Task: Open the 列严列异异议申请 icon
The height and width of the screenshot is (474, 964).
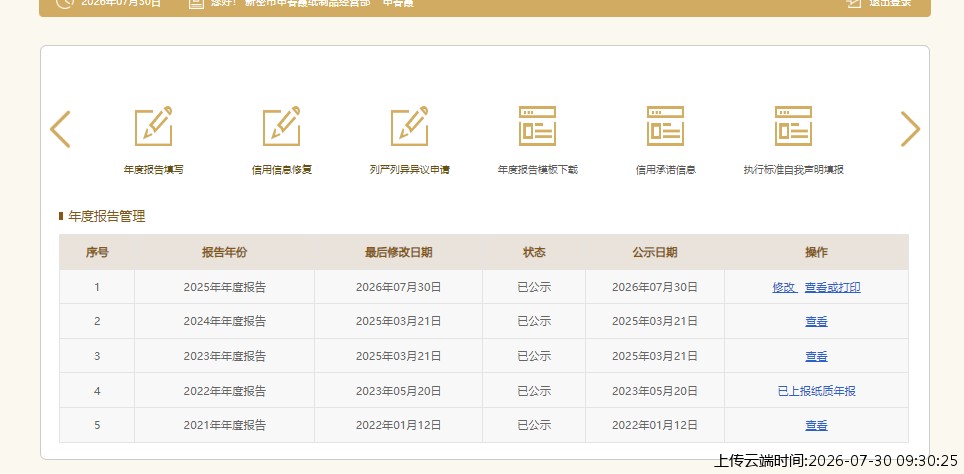Action: point(409,126)
